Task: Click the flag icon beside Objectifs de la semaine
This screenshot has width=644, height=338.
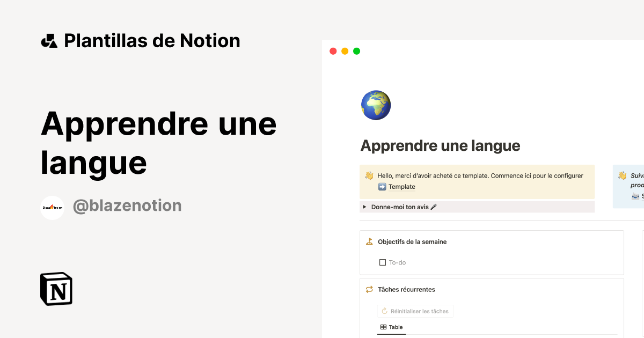Action: tap(369, 241)
